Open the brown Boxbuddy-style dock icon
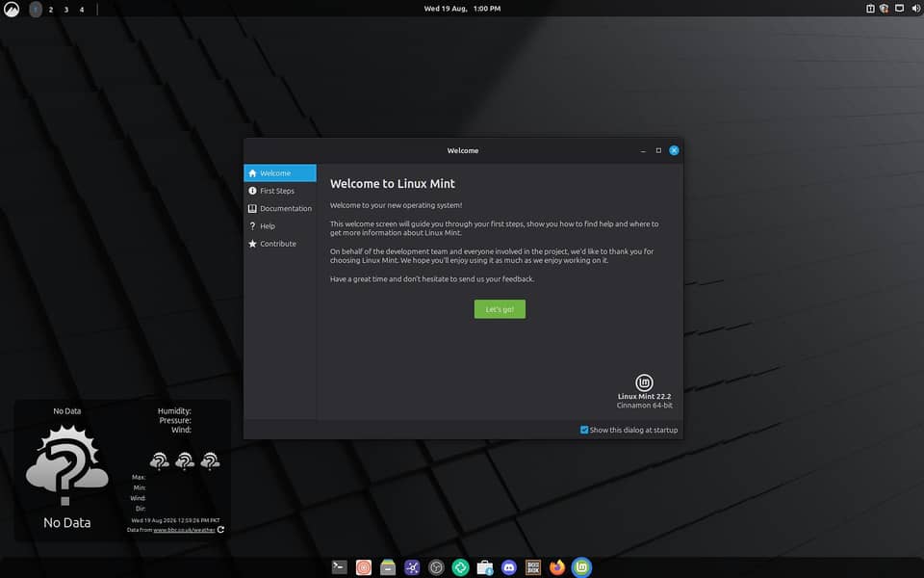924x578 pixels. pyautogui.click(x=532, y=567)
